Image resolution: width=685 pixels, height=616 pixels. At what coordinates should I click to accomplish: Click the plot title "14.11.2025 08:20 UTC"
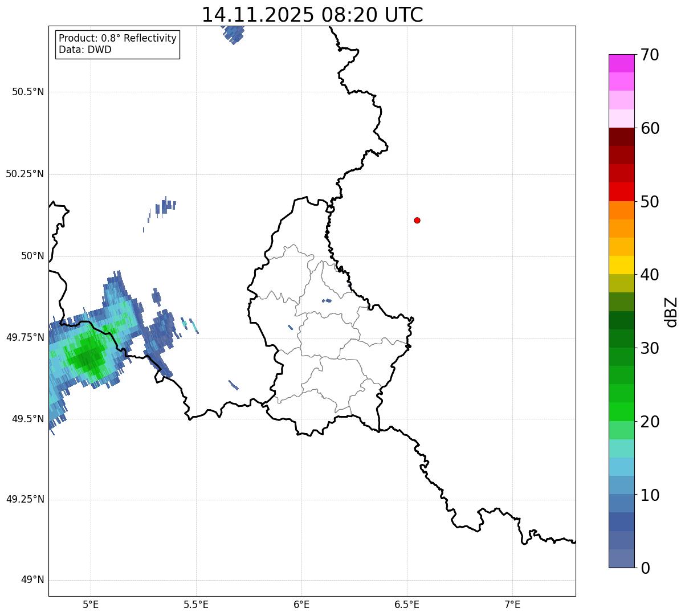click(x=312, y=14)
